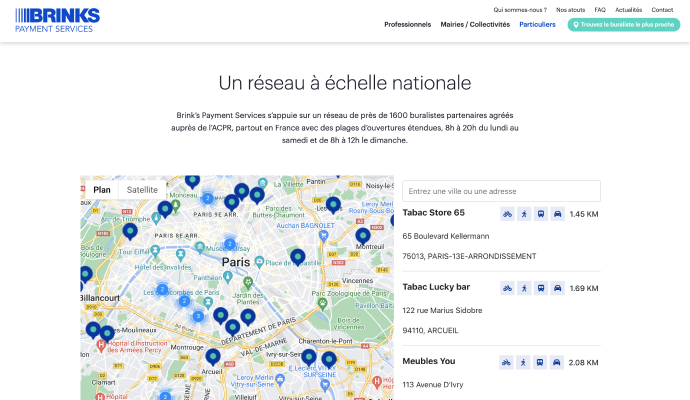Switch map to Satellite view

pyautogui.click(x=142, y=189)
